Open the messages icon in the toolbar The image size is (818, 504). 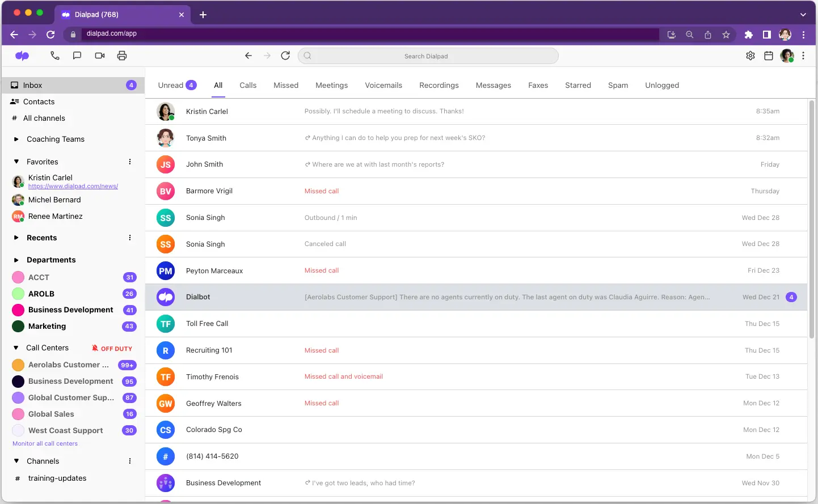tap(77, 56)
